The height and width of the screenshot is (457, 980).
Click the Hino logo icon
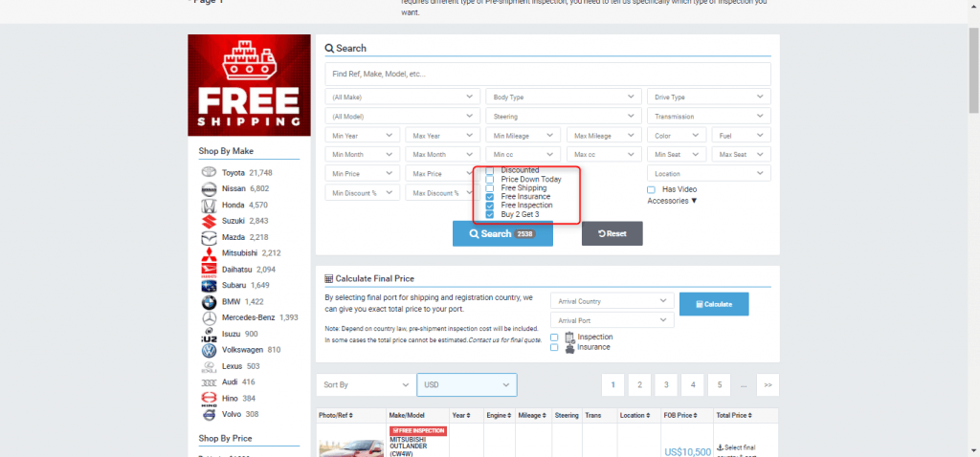(x=208, y=399)
